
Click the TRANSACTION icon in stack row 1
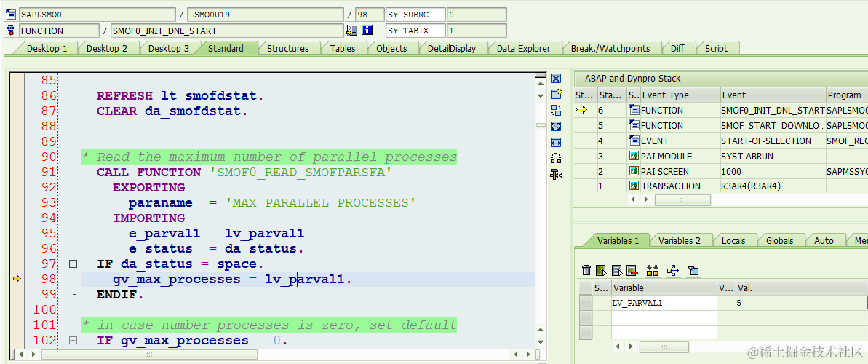point(634,186)
